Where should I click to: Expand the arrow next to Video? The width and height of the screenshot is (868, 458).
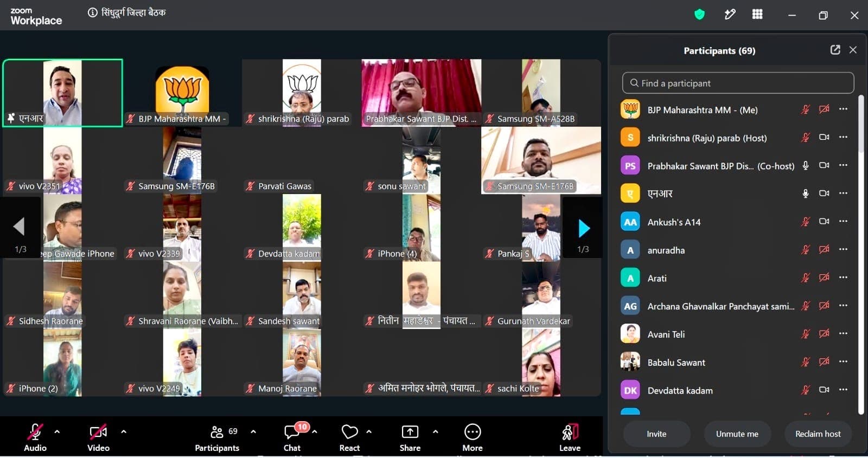click(x=124, y=432)
